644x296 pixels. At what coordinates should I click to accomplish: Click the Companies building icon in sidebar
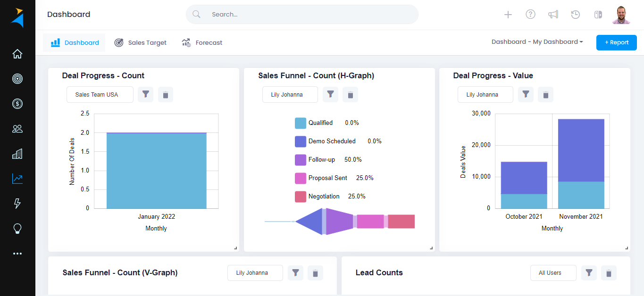click(17, 154)
